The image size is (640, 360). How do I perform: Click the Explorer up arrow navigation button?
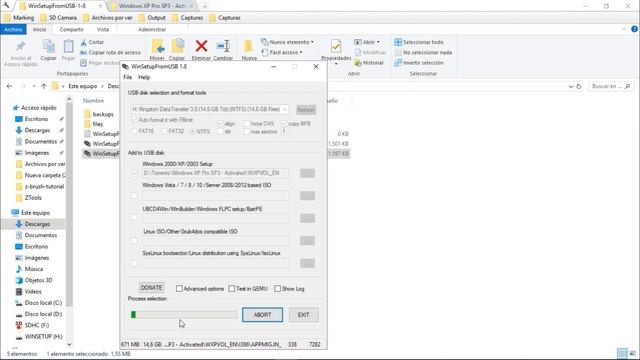(x=44, y=86)
